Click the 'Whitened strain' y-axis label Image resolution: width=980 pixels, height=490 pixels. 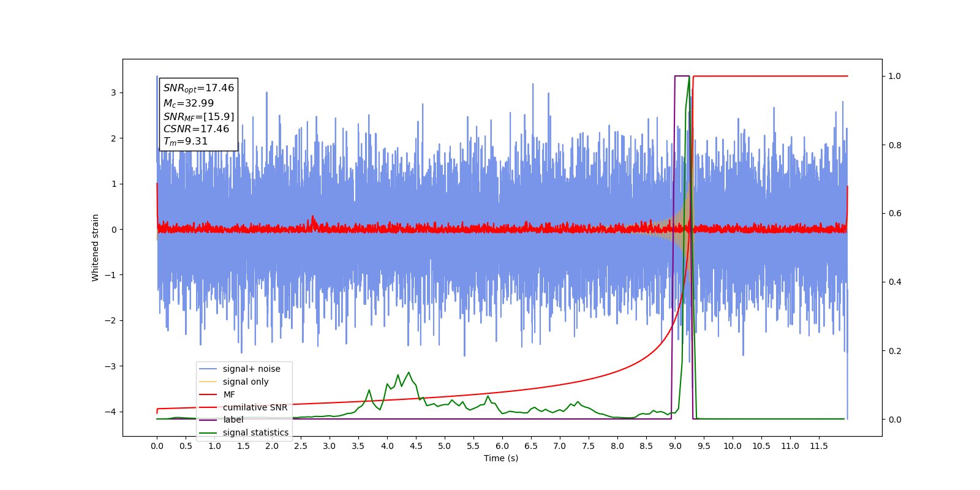tap(96, 247)
